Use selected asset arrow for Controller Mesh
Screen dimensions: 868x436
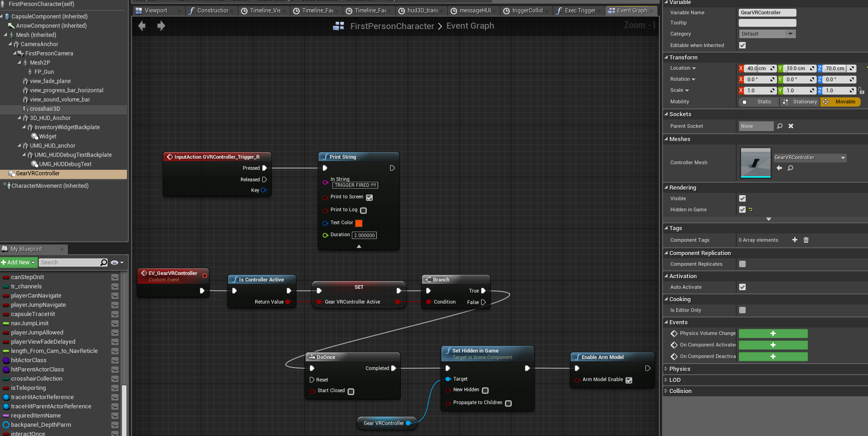click(x=779, y=168)
